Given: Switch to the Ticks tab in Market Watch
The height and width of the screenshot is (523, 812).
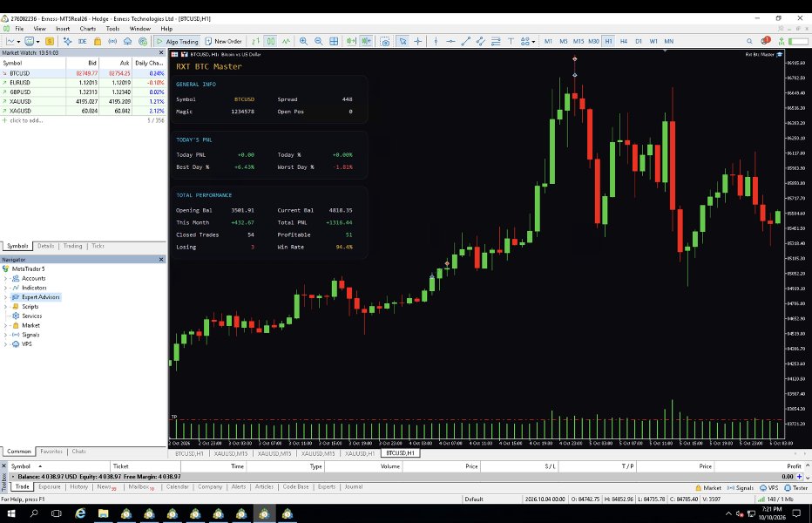Looking at the screenshot, I should (98, 246).
